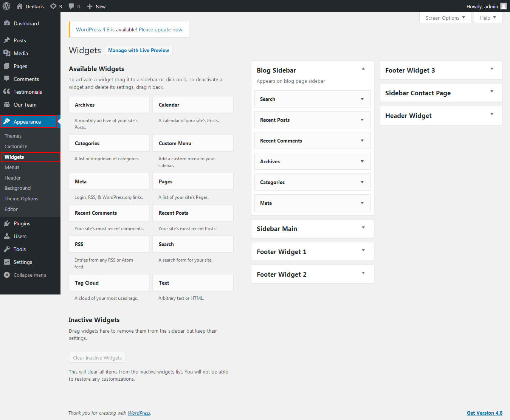Viewport: 510px width, 420px height.
Task: Expand the Archives widget in Blog Sidebar
Action: pyautogui.click(x=362, y=161)
